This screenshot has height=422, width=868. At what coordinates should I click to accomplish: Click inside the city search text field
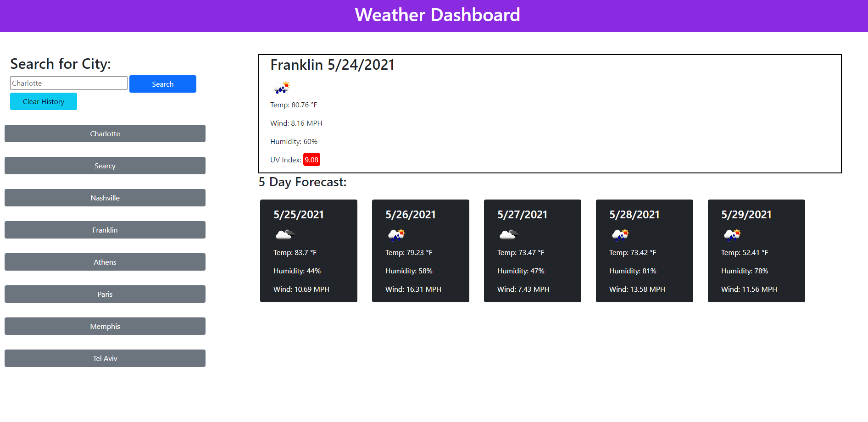68,83
